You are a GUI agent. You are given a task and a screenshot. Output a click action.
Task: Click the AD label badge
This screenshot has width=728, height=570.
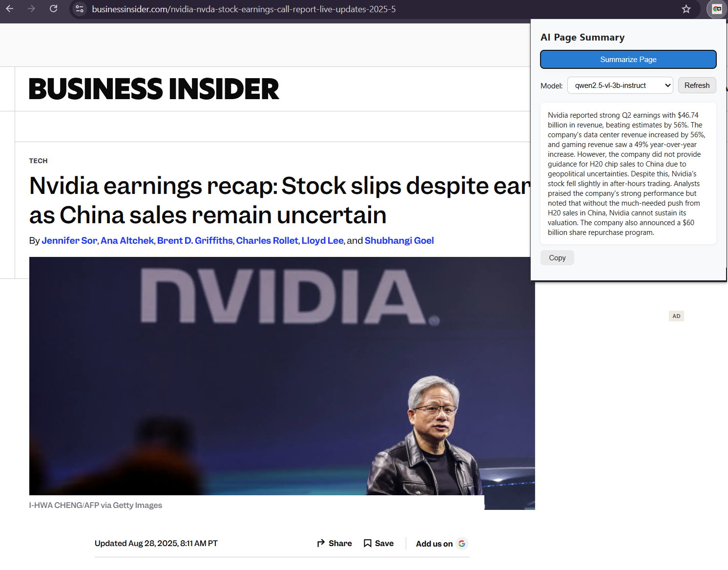tap(676, 316)
